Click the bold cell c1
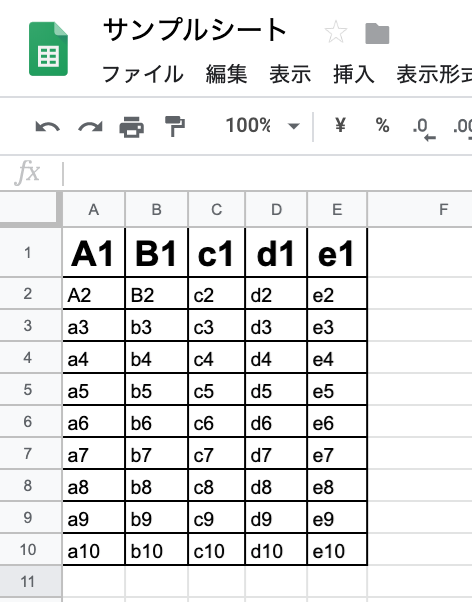The height and width of the screenshot is (602, 472). (x=217, y=253)
